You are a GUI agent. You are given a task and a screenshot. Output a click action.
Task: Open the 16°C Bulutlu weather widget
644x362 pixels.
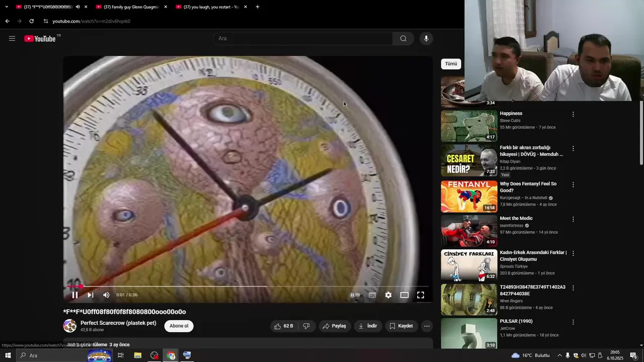[x=530, y=355]
